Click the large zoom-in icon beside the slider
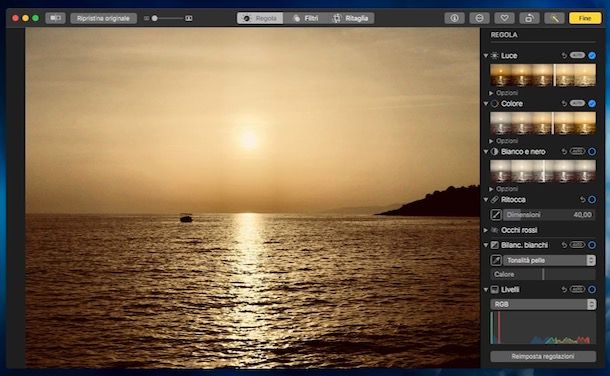The width and height of the screenshot is (610, 376). tap(189, 18)
